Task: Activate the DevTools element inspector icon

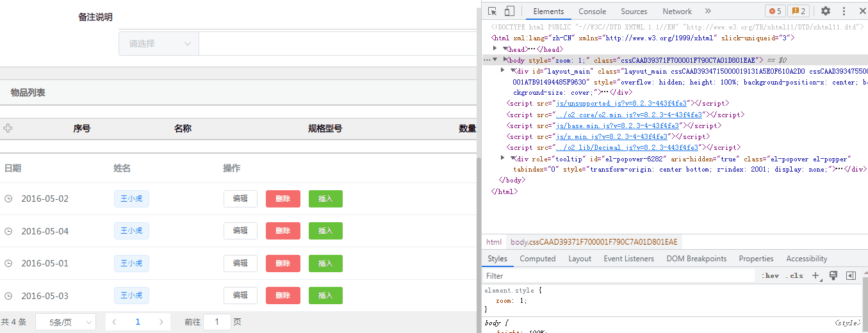Action: coord(492,11)
